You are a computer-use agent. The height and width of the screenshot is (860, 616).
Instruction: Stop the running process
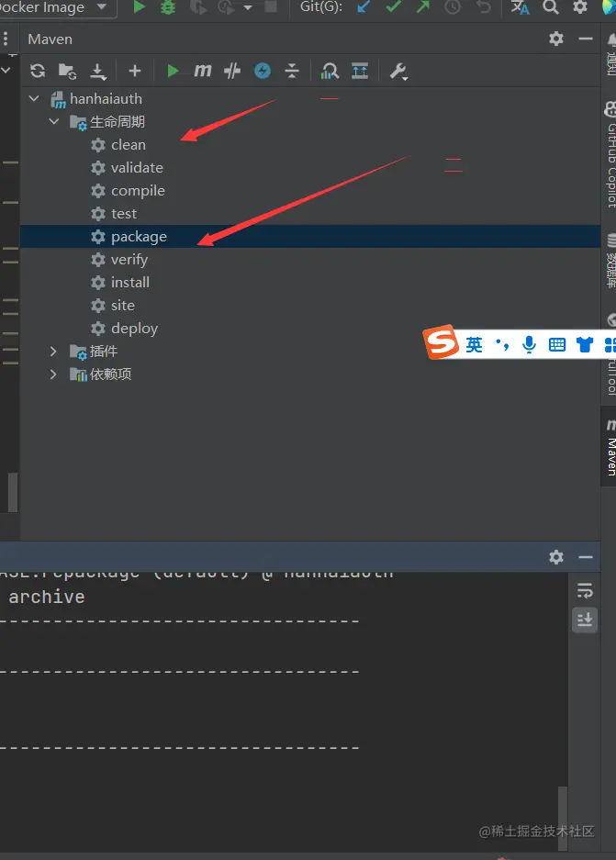pos(271,6)
